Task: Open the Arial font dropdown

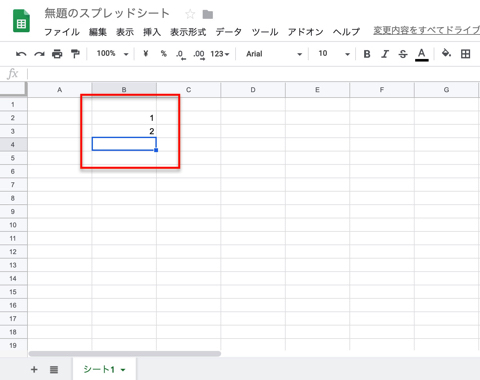Action: [274, 54]
